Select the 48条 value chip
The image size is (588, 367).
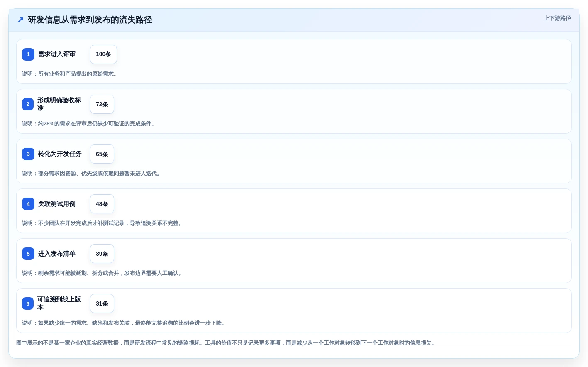coord(102,204)
